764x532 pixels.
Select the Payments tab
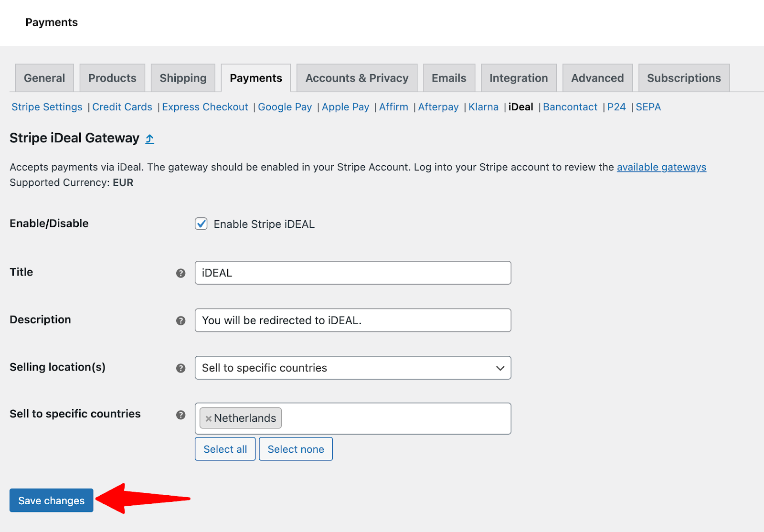click(x=256, y=78)
